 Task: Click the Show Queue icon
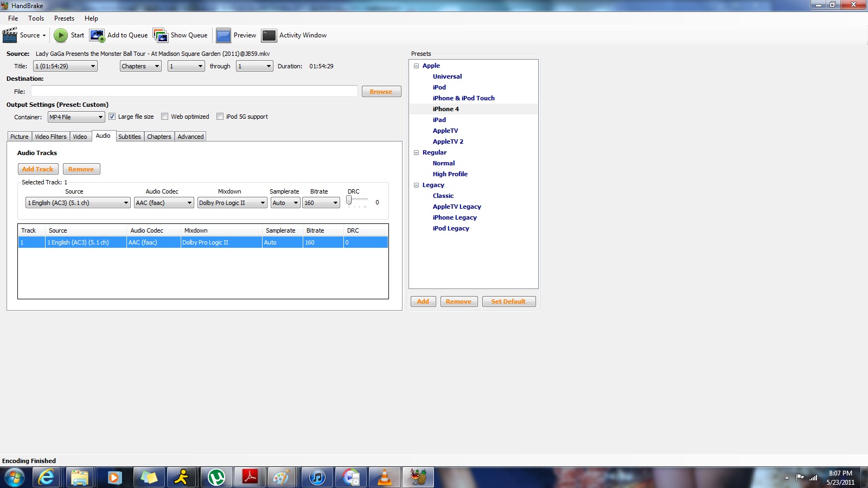pos(161,35)
